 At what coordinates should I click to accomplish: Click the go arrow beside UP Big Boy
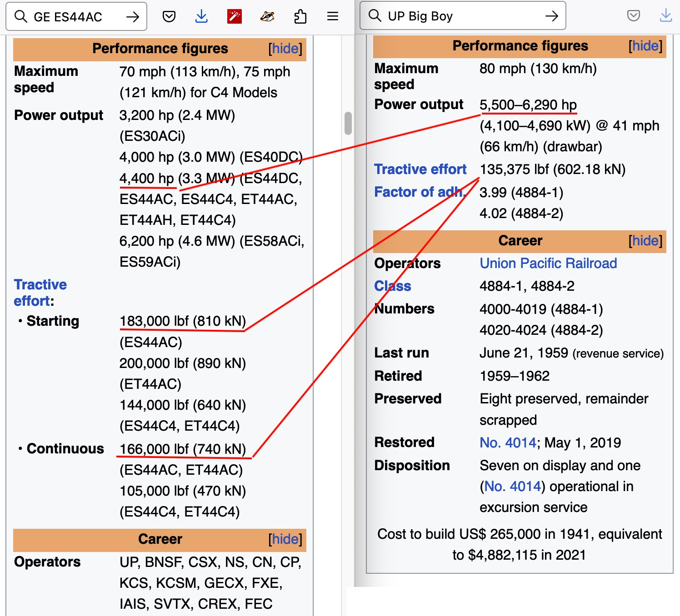click(552, 16)
